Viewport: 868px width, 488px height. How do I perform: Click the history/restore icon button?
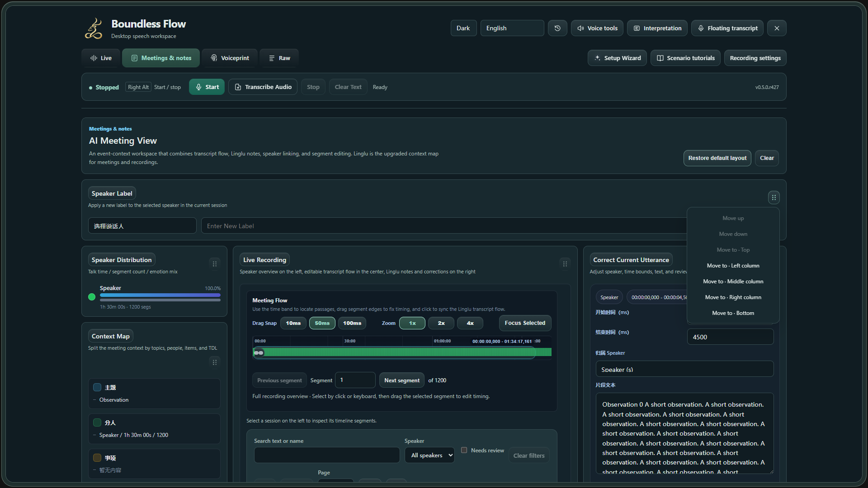557,28
